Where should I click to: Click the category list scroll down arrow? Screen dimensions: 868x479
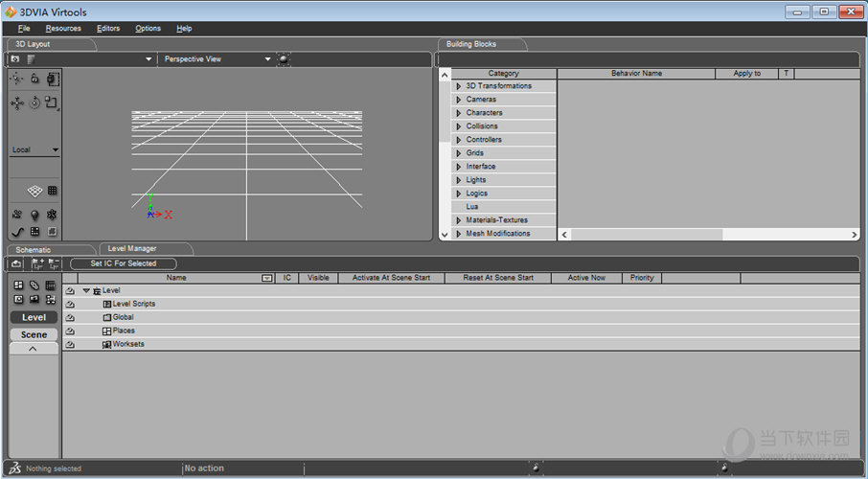coord(444,235)
